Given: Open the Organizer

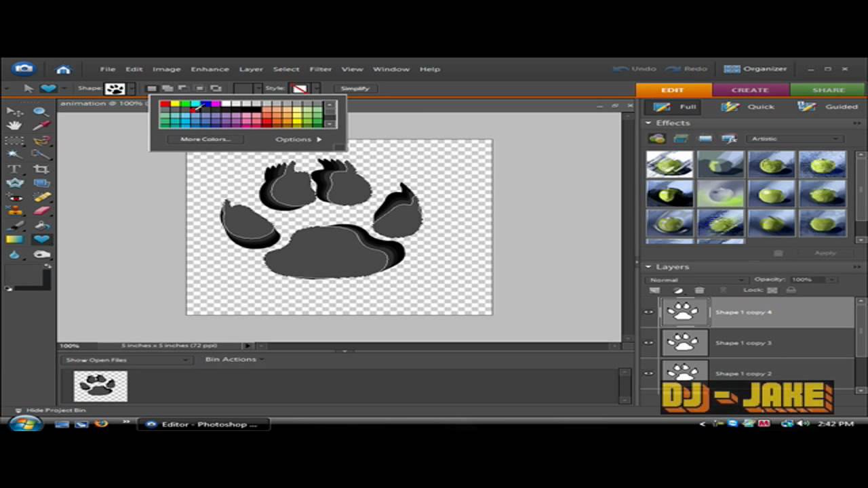Looking at the screenshot, I should point(755,69).
